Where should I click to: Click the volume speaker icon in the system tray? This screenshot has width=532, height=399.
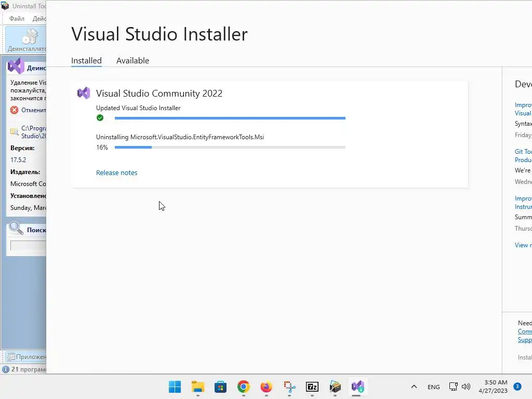[466, 387]
